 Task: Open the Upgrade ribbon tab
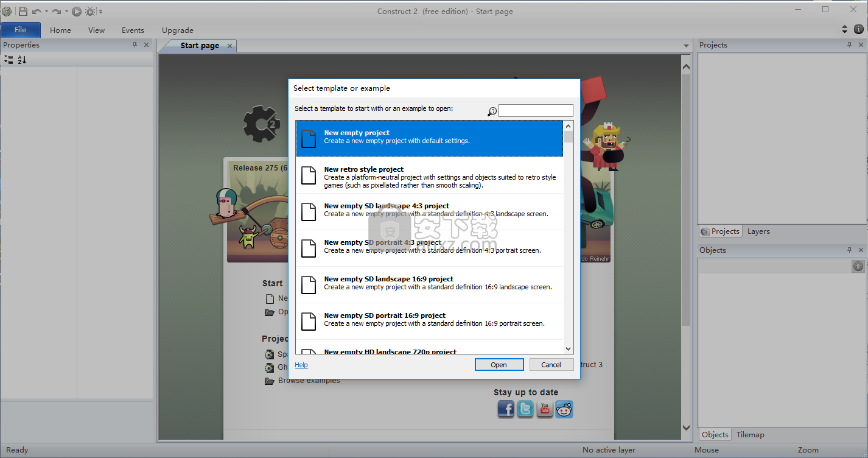pos(178,30)
